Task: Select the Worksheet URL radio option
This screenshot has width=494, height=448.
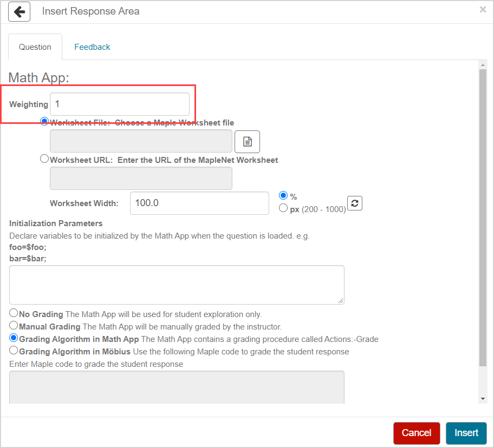Action: (45, 159)
